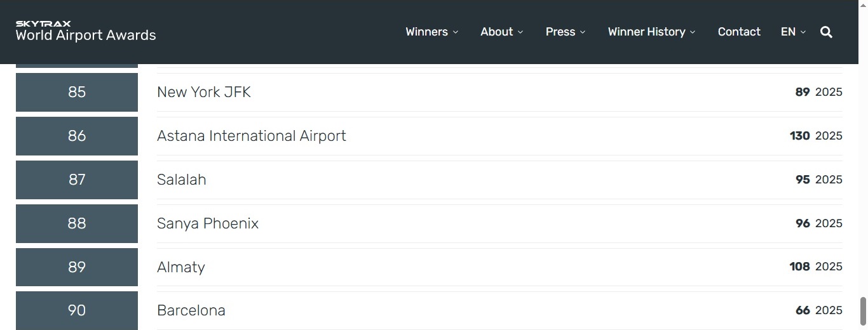
Task: Click the rank 90 tile
Action: pos(77,310)
